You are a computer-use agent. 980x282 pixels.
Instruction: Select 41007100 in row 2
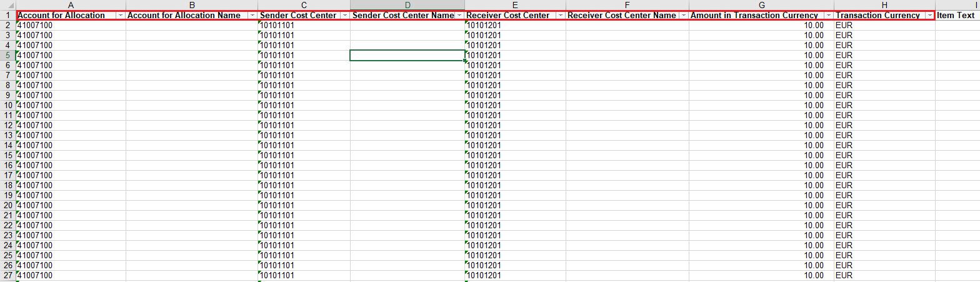point(71,25)
